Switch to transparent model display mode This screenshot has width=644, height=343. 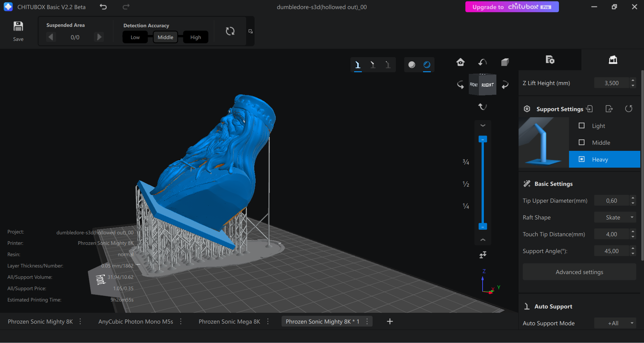[427, 65]
